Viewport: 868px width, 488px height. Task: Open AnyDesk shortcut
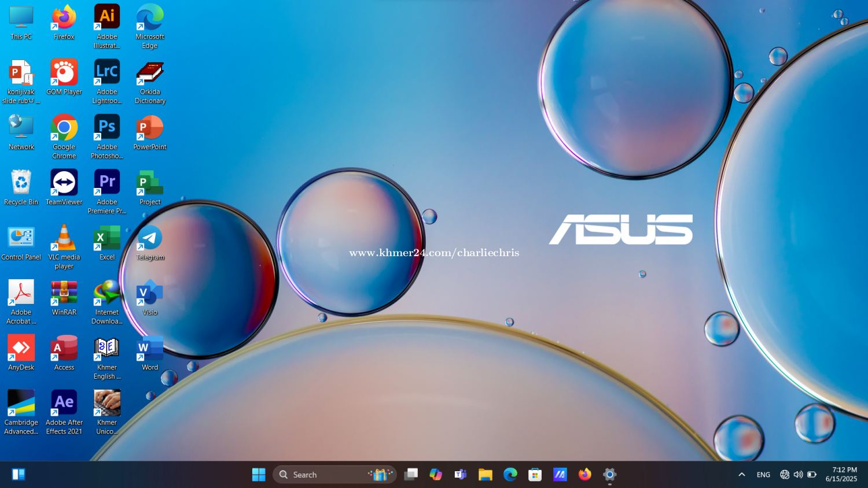point(21,353)
